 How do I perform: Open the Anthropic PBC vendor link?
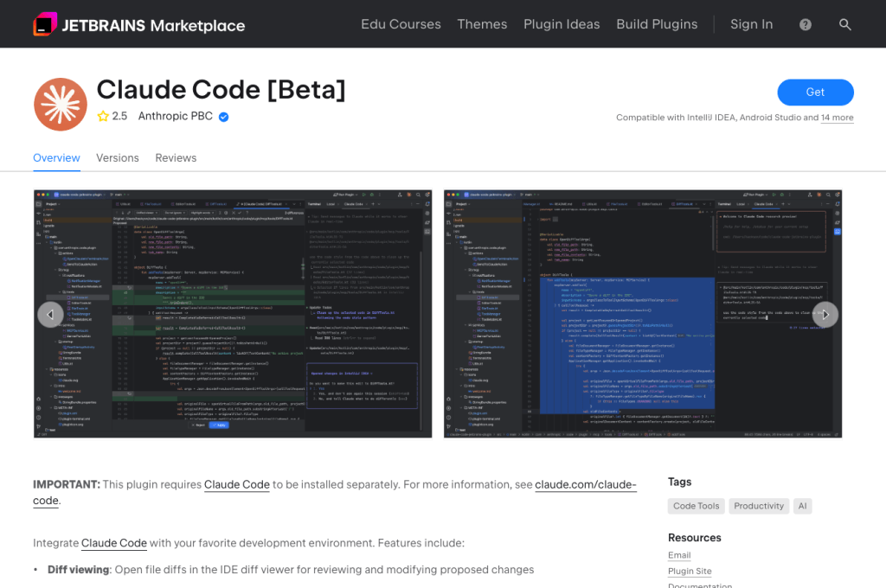(175, 116)
